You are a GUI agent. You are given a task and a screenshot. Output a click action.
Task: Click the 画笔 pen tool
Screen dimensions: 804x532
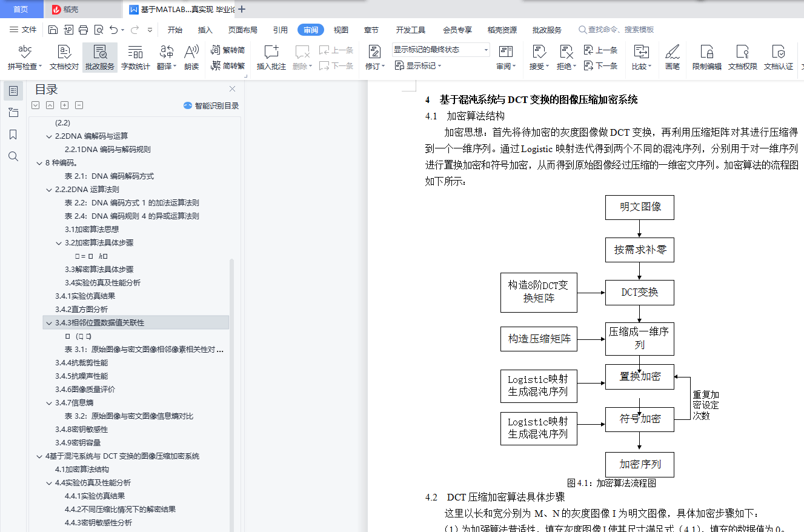pos(673,58)
